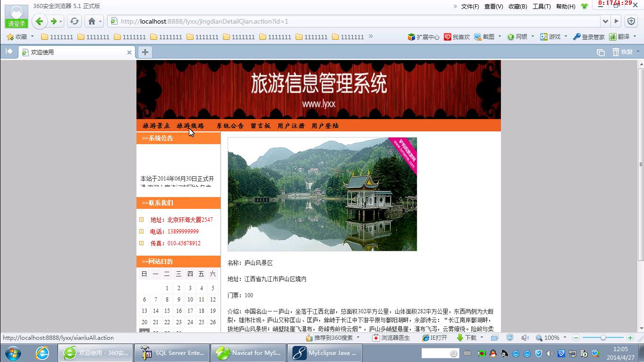This screenshot has height=362, width=644.
Task: Expand the 截图 dropdown arrow
Action: (500, 36)
